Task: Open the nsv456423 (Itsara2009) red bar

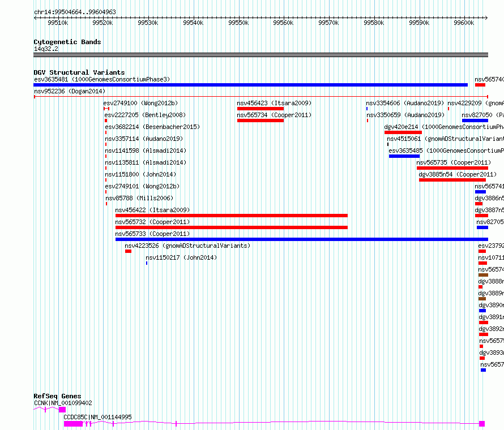Action: pos(260,109)
